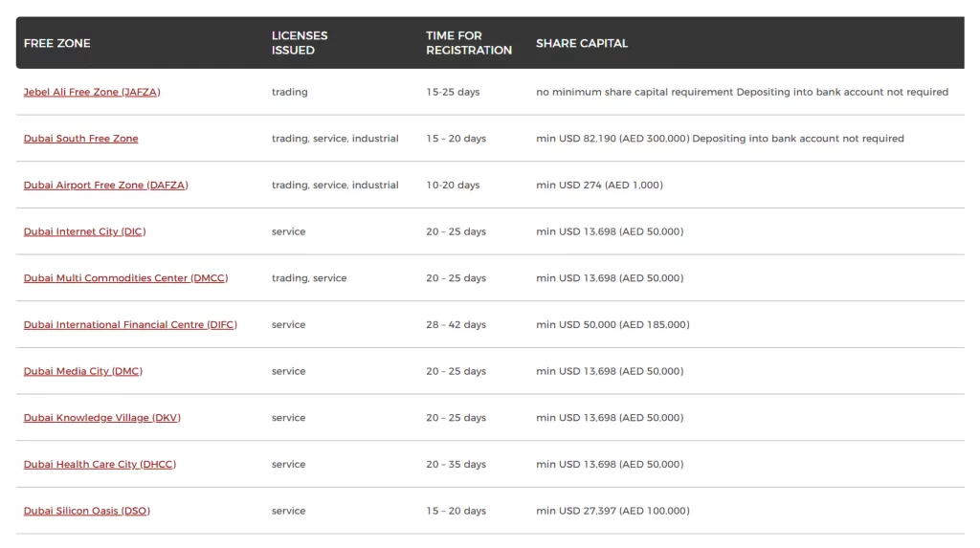
Task: Click the Dubai South Free Zone link
Action: 80,139
